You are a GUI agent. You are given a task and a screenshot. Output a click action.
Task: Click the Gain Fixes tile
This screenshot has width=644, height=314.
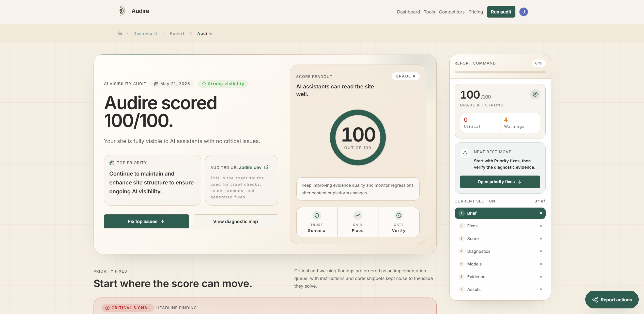(358, 222)
